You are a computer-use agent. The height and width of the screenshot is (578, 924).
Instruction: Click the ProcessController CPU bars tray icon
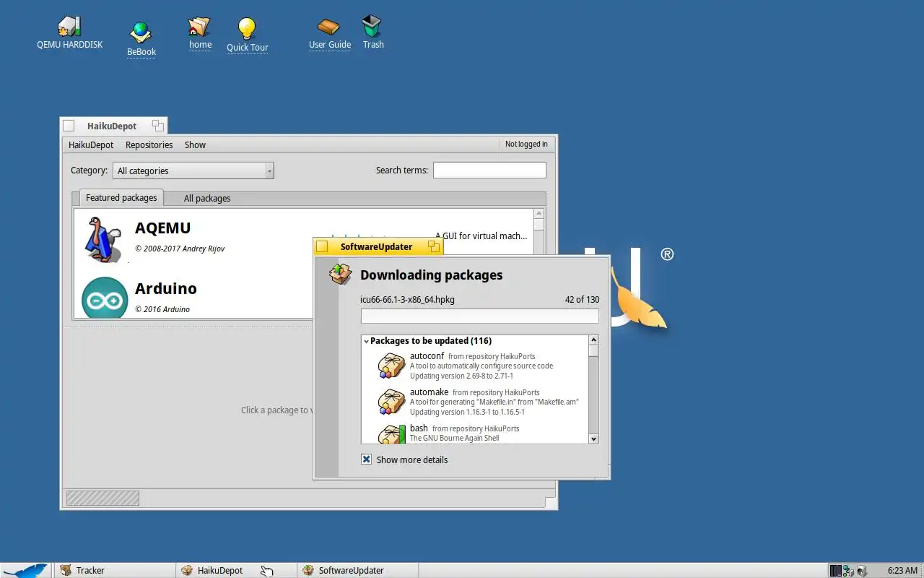coord(835,570)
